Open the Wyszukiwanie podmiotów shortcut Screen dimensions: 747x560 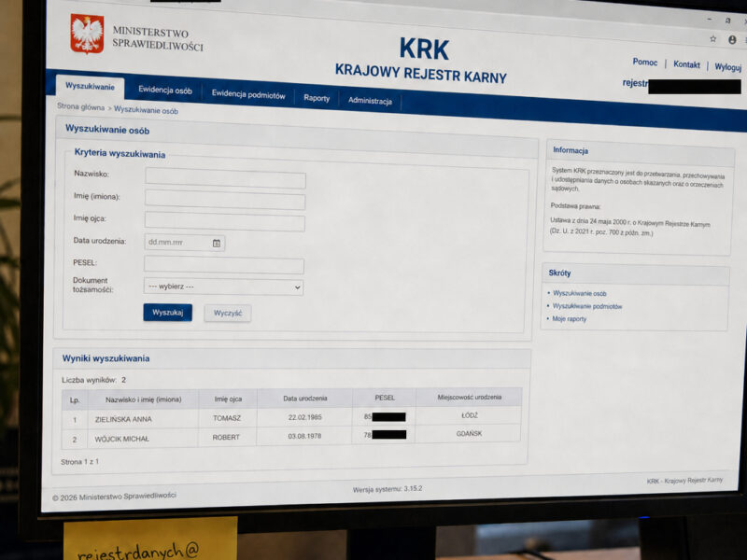587,306
